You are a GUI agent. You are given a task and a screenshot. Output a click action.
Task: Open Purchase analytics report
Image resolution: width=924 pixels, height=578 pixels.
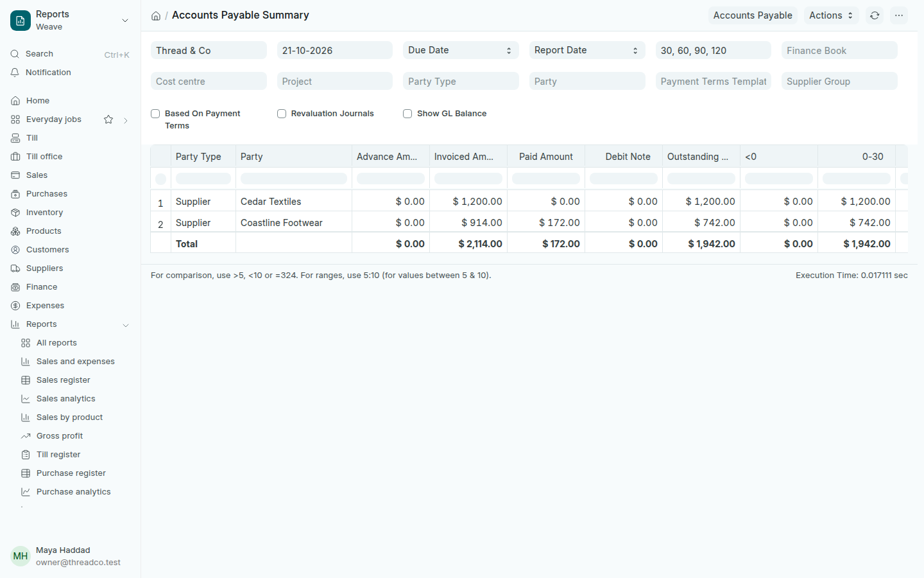pyautogui.click(x=75, y=492)
